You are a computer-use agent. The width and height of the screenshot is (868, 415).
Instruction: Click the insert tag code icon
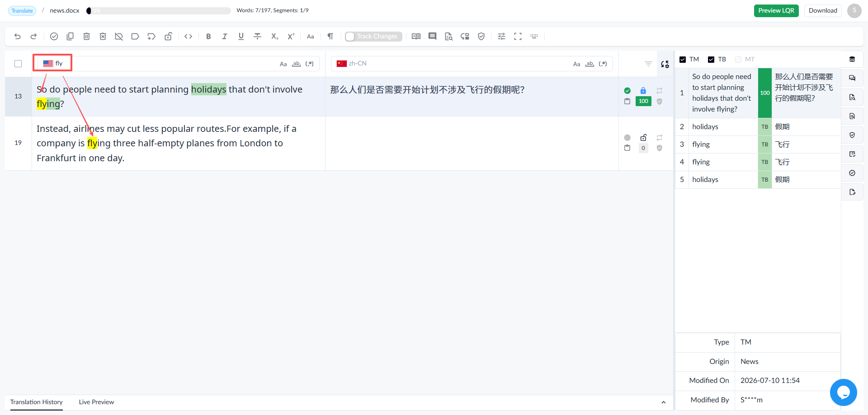click(x=189, y=37)
